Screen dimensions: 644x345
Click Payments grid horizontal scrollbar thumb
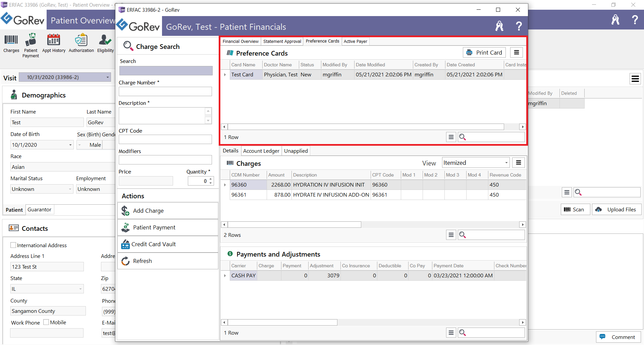[x=282, y=323]
